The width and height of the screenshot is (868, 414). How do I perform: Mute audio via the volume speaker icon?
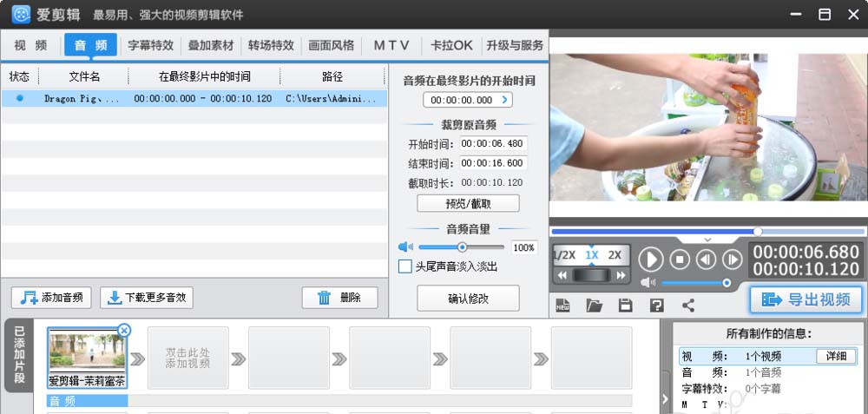pos(405,246)
